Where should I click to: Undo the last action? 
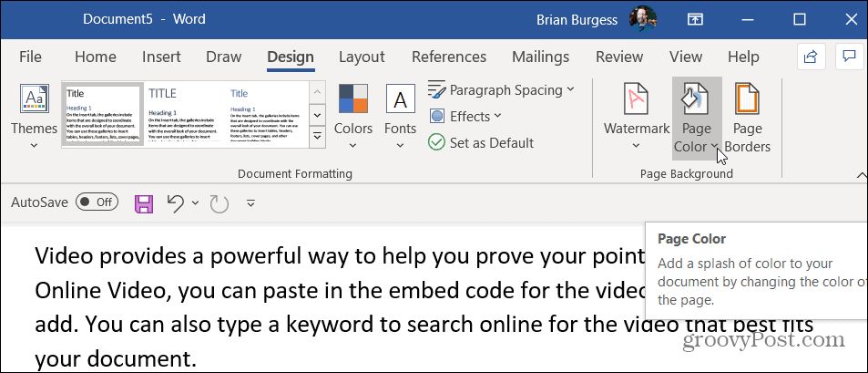[x=175, y=203]
